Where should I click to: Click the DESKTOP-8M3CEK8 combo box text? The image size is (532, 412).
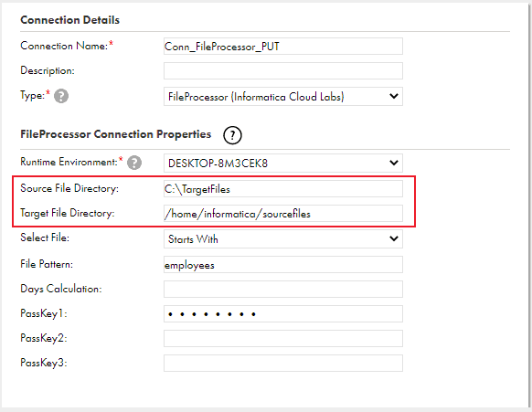(x=218, y=164)
